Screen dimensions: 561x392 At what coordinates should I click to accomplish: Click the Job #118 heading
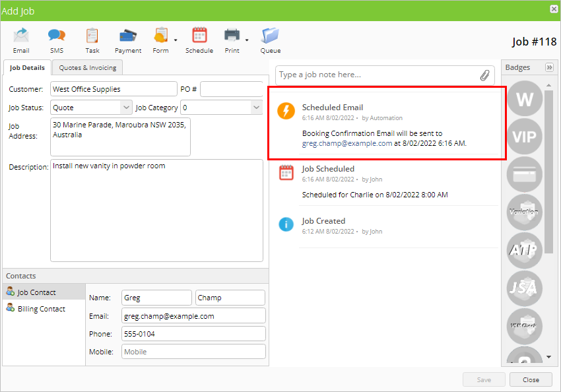[x=534, y=42]
